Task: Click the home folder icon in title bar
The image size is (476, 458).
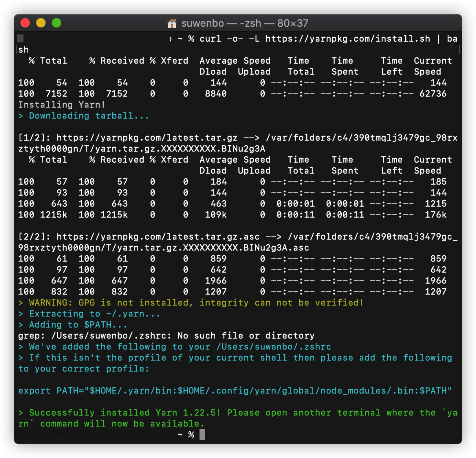Action: coord(172,23)
